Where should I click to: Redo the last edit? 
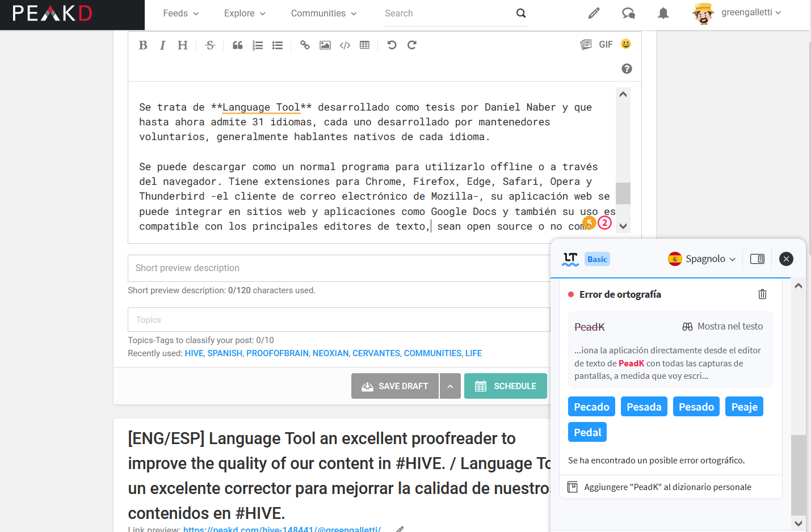pos(412,45)
